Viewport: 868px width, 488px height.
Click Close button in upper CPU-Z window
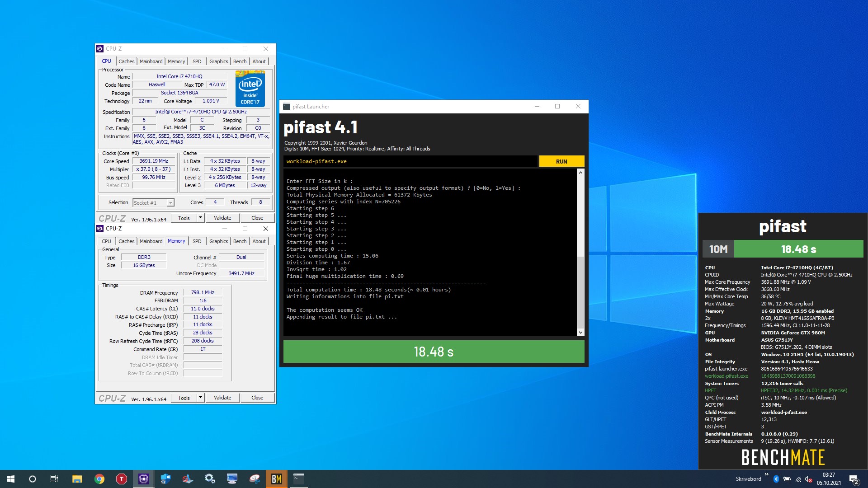pos(257,218)
